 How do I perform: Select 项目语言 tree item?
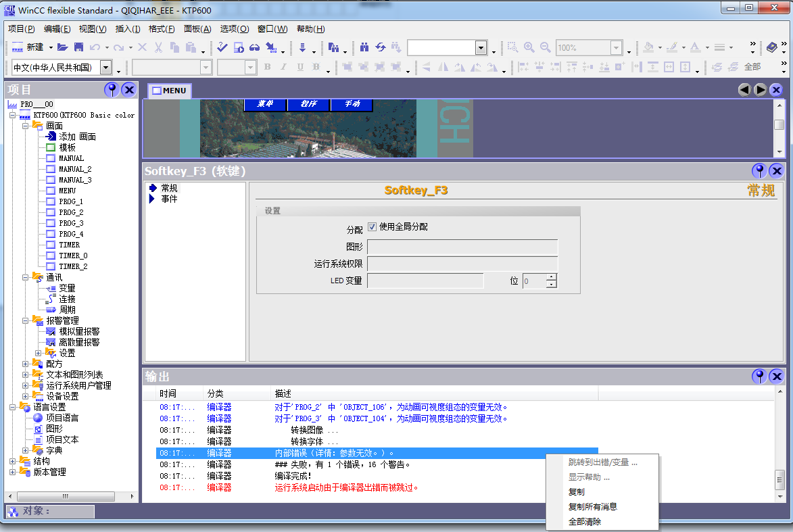(62, 418)
